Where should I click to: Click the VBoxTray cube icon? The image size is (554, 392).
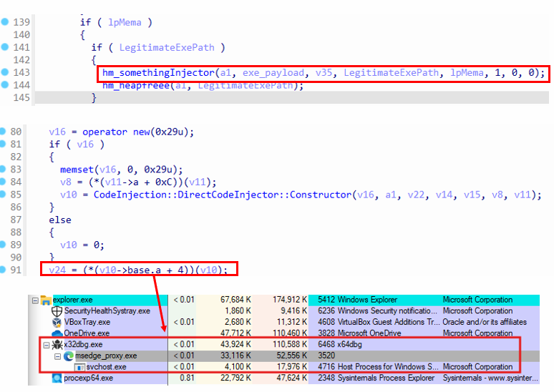(x=57, y=323)
